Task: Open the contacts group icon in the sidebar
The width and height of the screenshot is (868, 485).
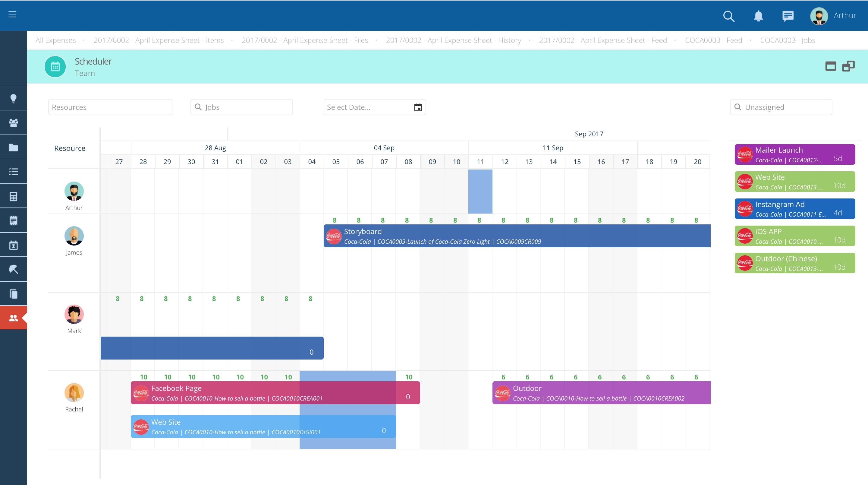Action: 14,122
